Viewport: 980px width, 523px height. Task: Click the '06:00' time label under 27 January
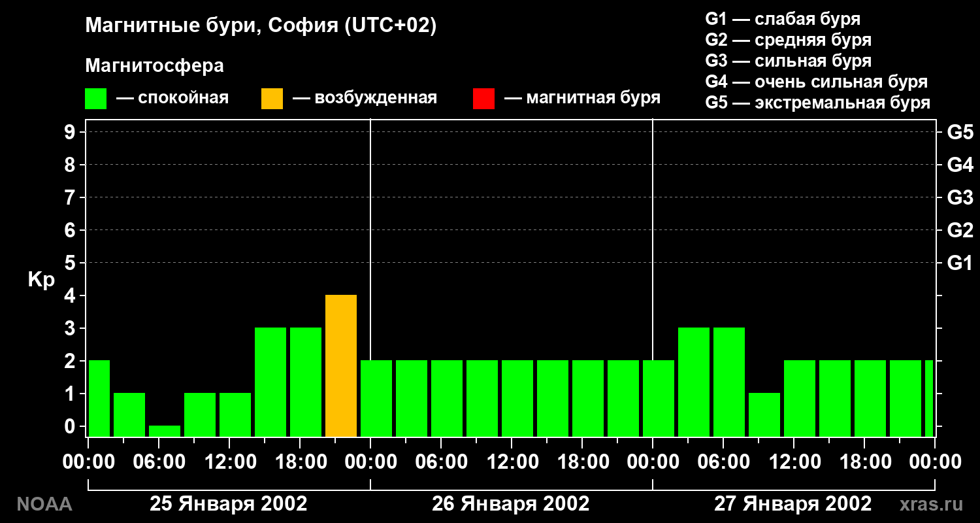723,462
